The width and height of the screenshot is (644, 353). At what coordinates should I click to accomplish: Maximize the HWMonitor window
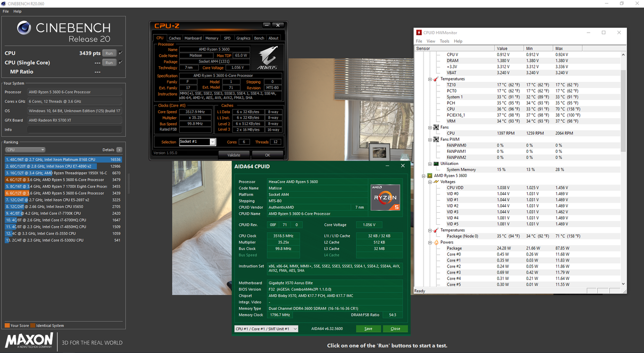point(604,33)
